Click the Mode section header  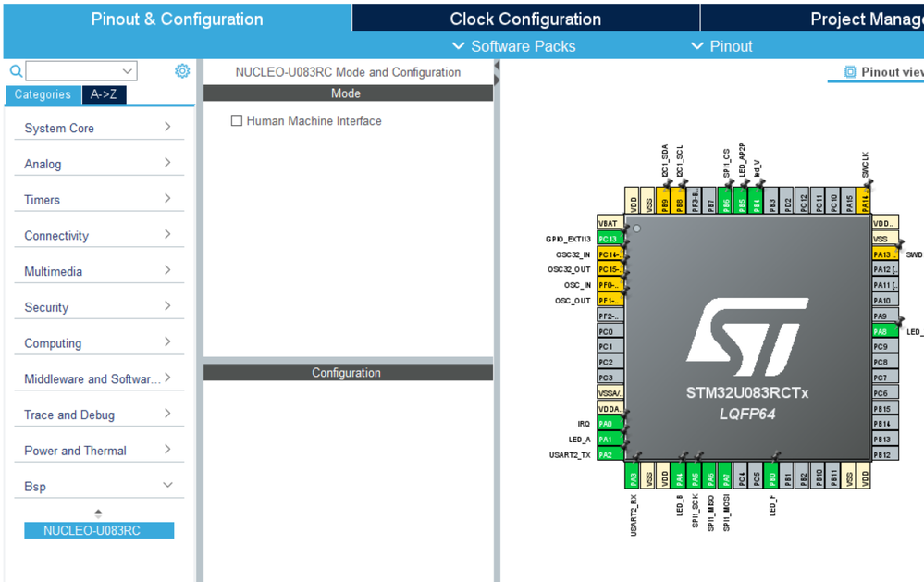coord(348,93)
